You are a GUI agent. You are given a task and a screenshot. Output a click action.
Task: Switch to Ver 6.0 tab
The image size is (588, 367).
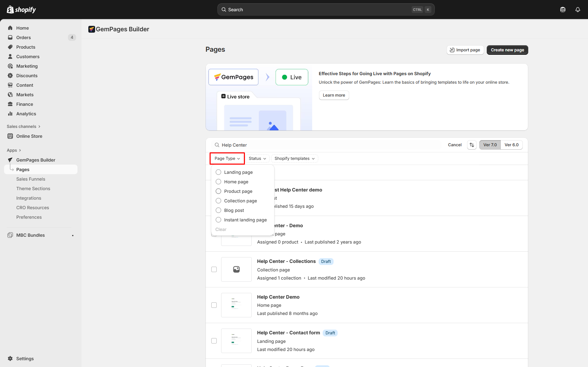[511, 145]
